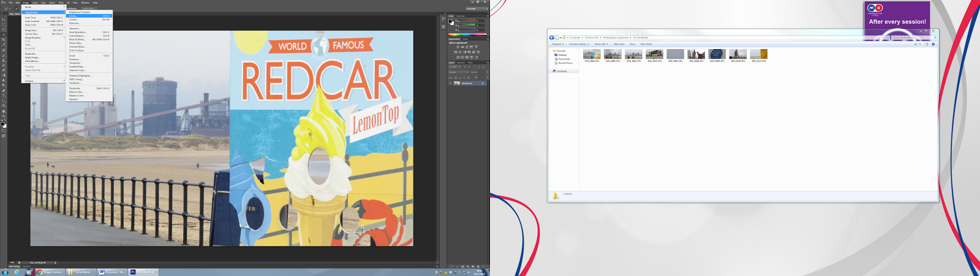Click the blue B slider in Color panel
Screen dimensions: 980x276
[467, 29]
